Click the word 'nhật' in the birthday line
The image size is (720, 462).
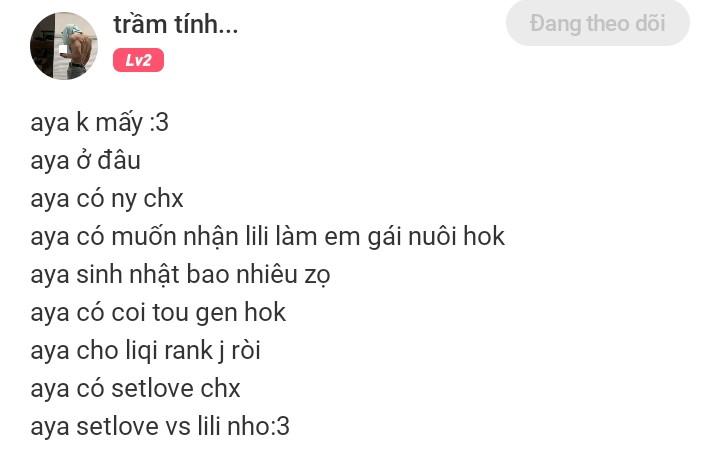point(154,275)
